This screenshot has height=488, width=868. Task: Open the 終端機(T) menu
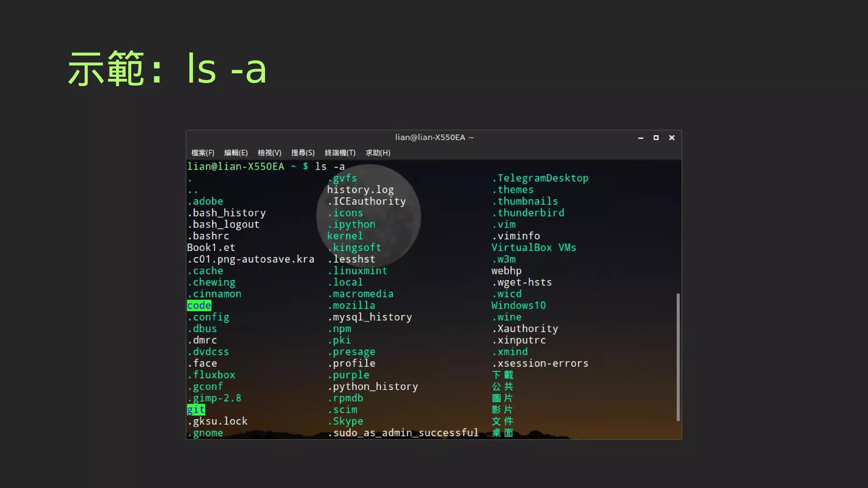point(340,152)
